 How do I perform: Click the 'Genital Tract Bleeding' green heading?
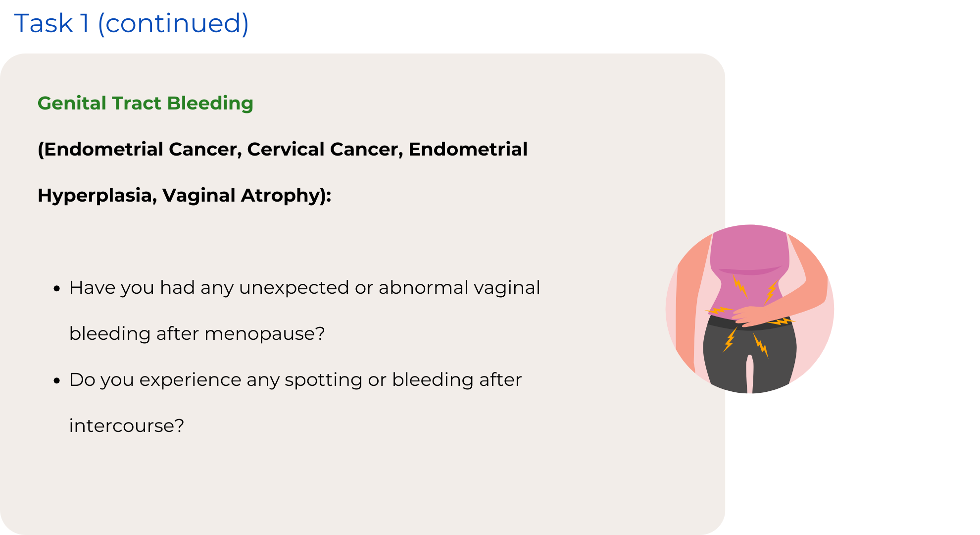[145, 103]
